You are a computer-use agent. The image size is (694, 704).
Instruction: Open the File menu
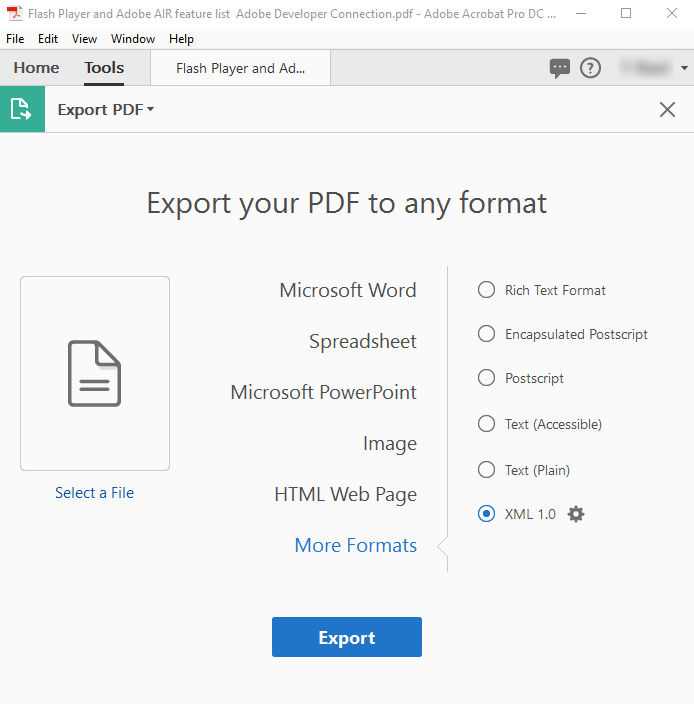pos(15,39)
